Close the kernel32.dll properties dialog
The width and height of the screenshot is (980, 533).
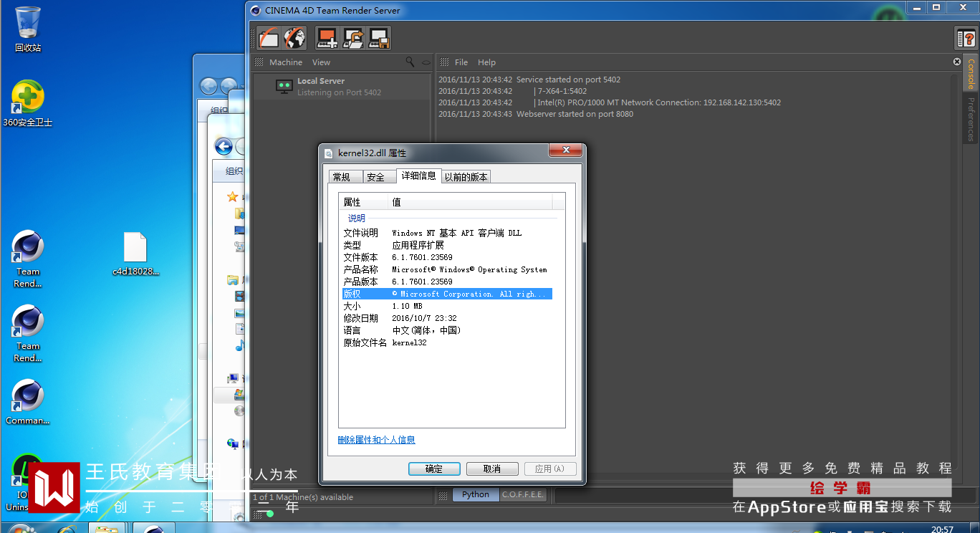[x=565, y=150]
